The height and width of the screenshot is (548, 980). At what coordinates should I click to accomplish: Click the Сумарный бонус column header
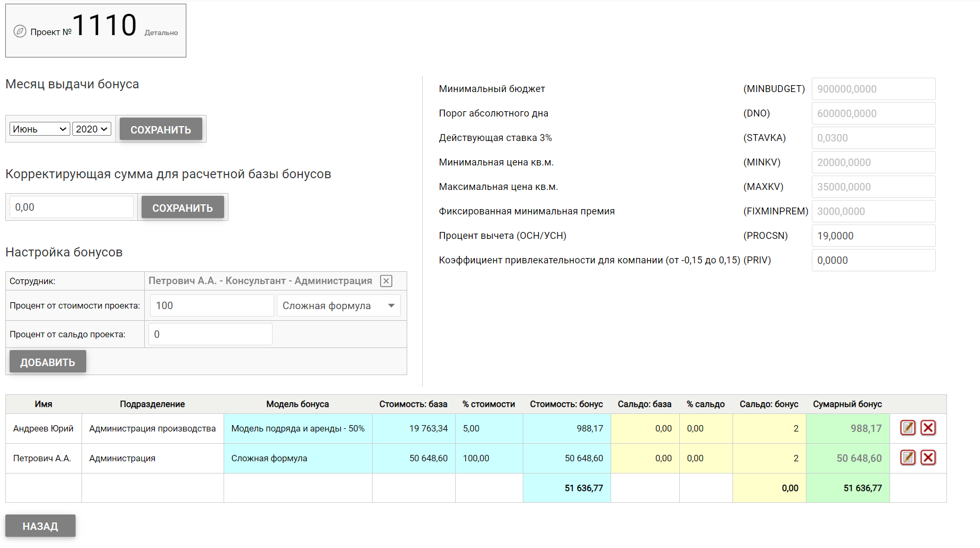click(847, 404)
